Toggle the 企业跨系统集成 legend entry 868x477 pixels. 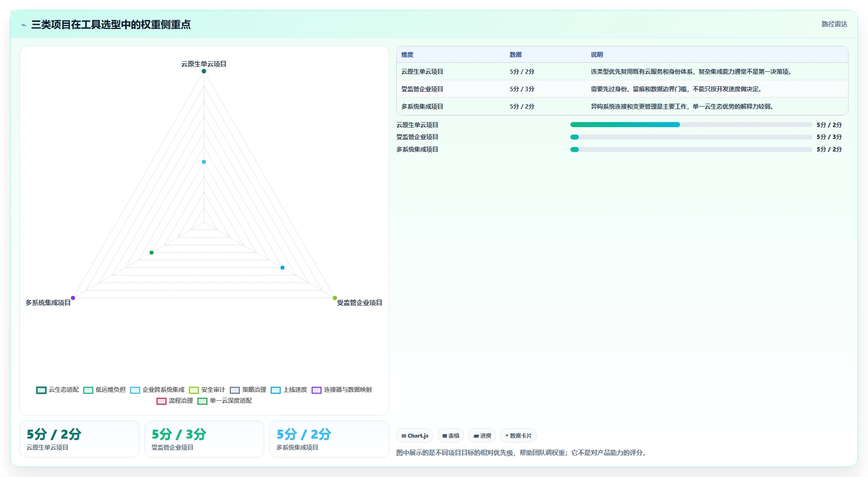coord(157,390)
